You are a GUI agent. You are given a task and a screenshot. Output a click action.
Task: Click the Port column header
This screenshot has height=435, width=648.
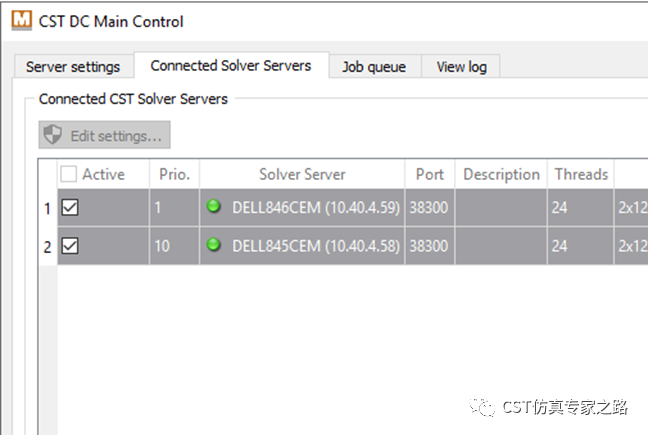point(430,174)
